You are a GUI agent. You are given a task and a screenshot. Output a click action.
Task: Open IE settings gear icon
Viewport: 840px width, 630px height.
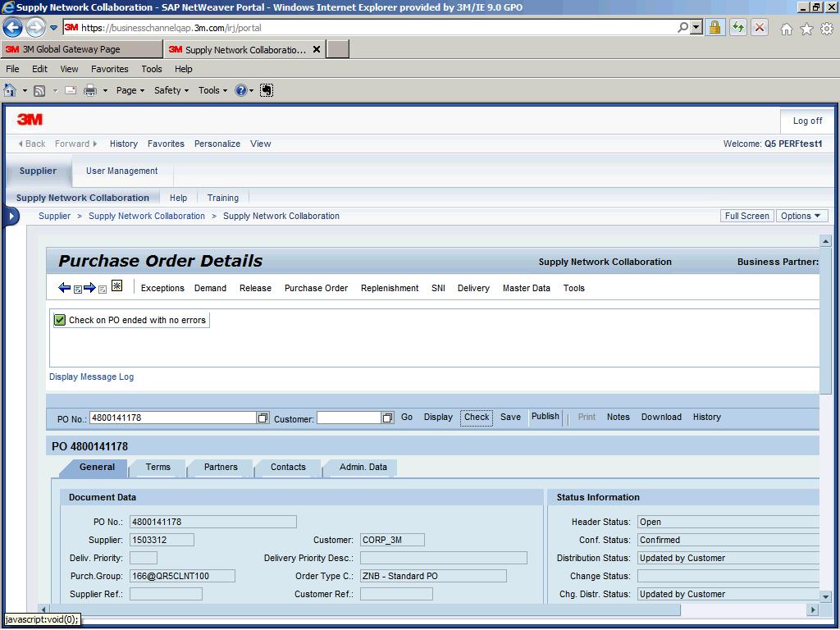point(827,29)
